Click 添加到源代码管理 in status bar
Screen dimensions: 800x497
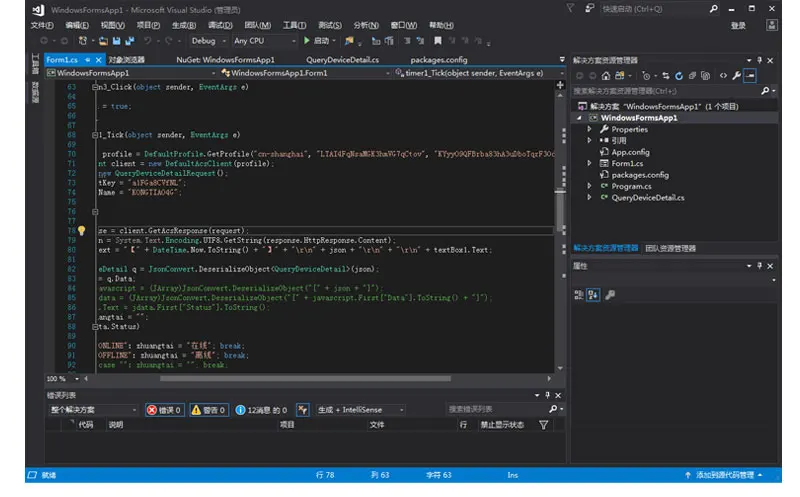click(x=725, y=475)
